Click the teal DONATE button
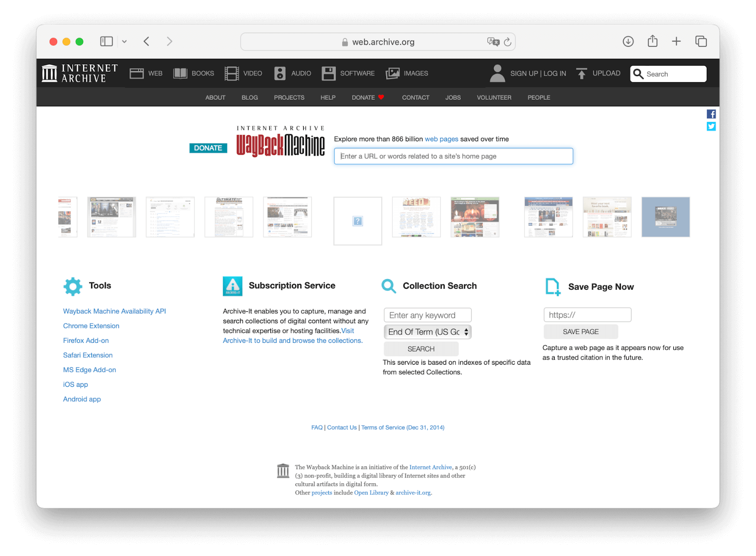756x556 pixels. (x=208, y=148)
